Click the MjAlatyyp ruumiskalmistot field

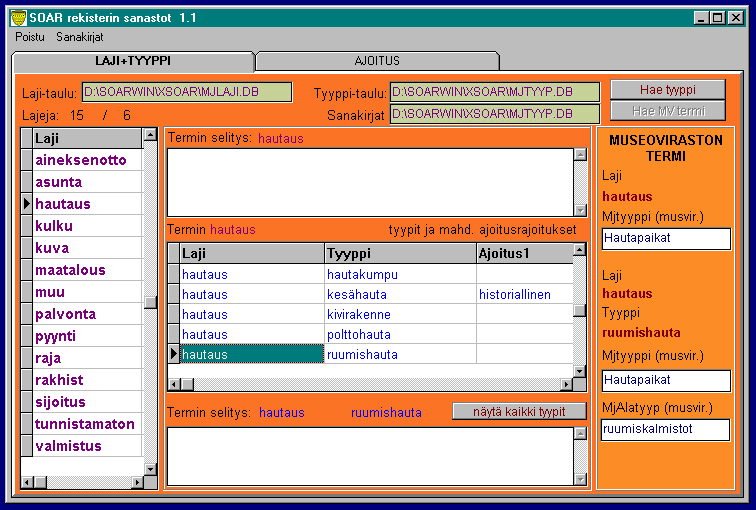[665, 429]
